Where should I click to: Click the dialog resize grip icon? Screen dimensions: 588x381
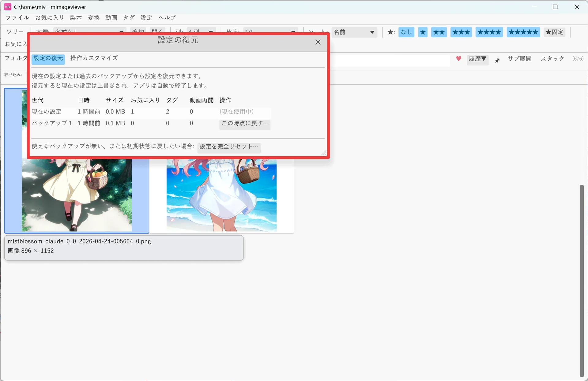[x=324, y=153]
